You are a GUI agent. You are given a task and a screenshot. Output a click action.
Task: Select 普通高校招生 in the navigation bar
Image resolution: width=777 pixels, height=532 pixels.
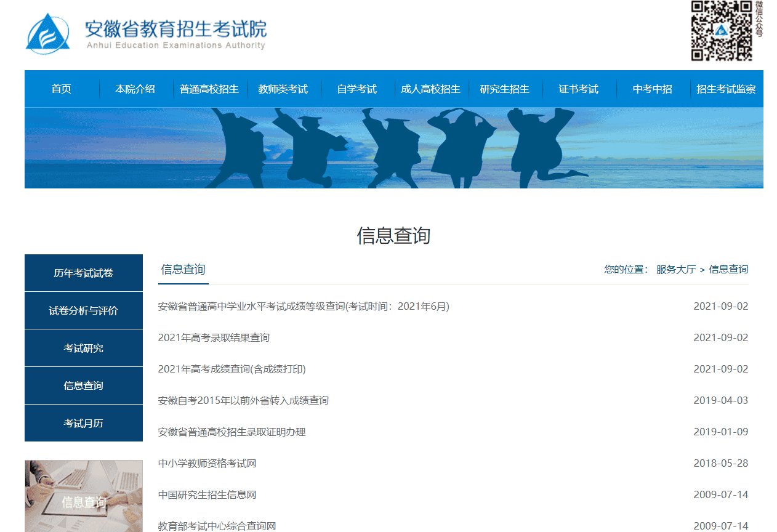point(209,89)
